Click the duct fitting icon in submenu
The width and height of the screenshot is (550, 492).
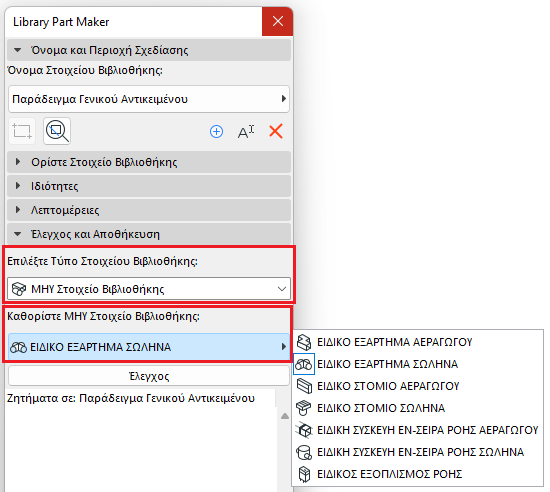pos(304,342)
